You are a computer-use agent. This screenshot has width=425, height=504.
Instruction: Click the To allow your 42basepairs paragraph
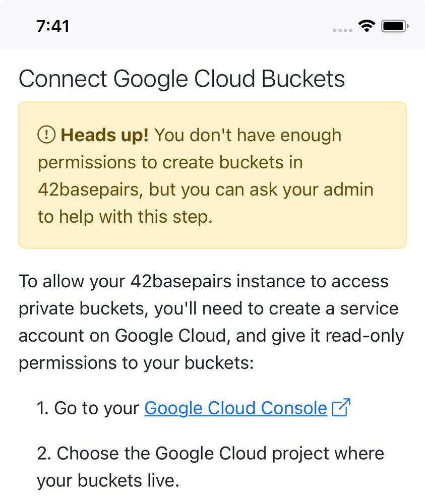[x=212, y=322]
